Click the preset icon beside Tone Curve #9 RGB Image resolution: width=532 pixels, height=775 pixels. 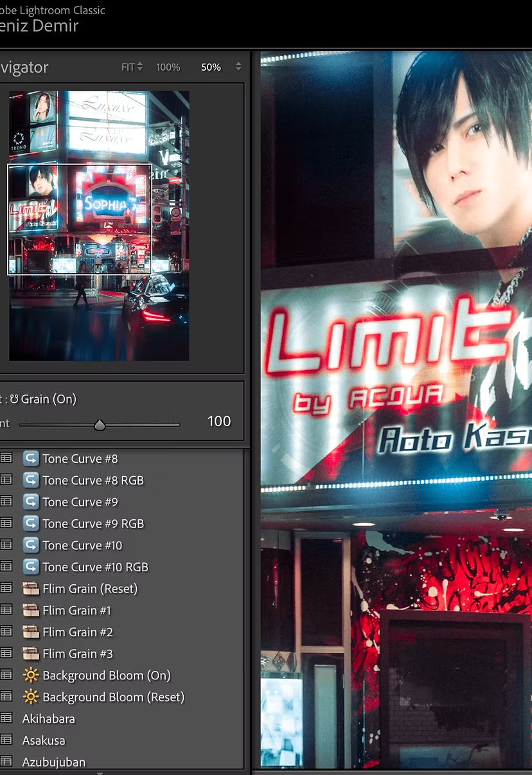(6, 524)
